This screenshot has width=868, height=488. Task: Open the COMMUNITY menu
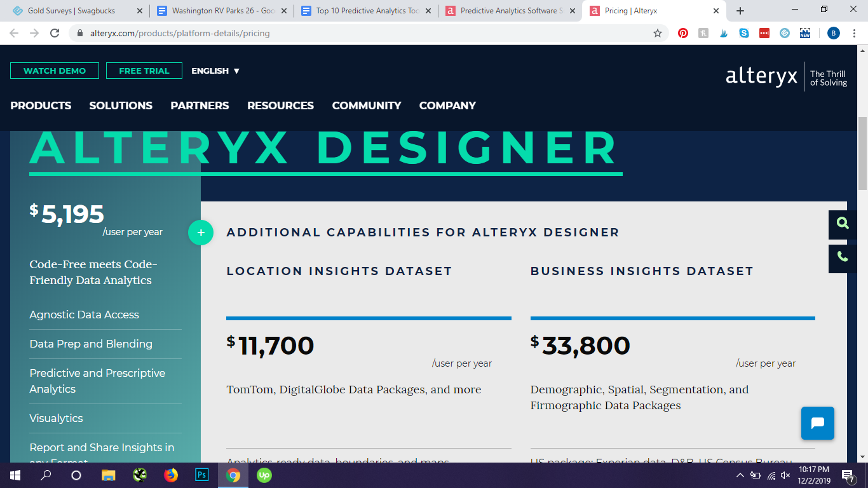click(367, 105)
